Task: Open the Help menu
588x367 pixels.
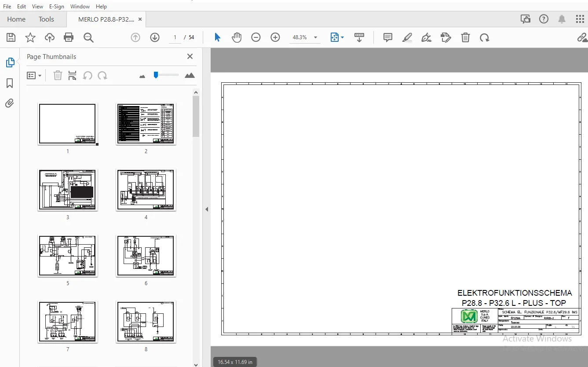Action: click(x=101, y=7)
